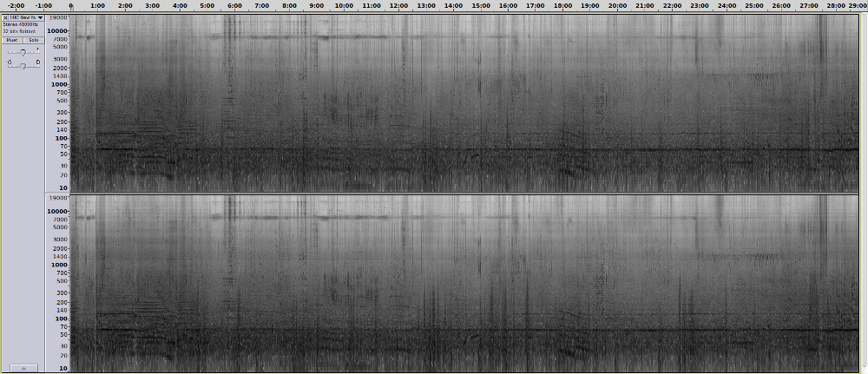
Task: Click 19000 at top of upper frequency scale
Action: point(57,17)
